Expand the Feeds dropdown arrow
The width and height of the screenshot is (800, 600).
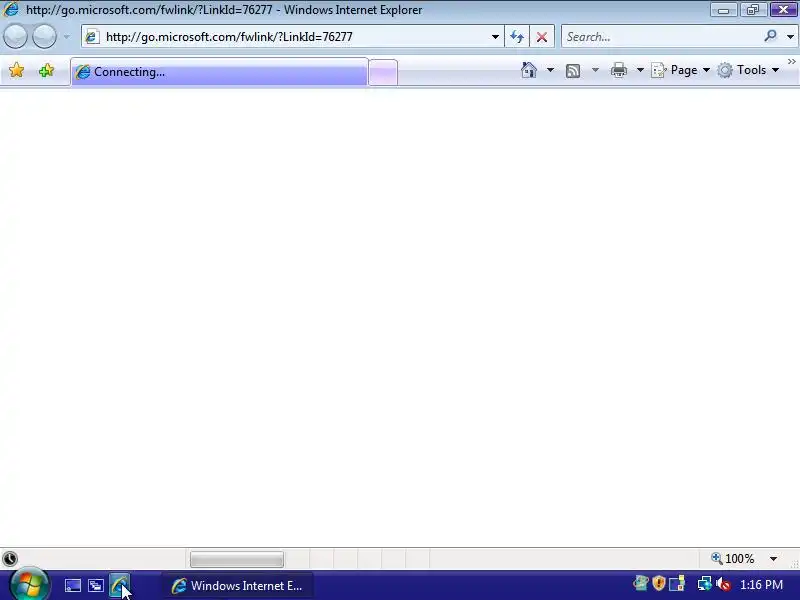pos(595,70)
